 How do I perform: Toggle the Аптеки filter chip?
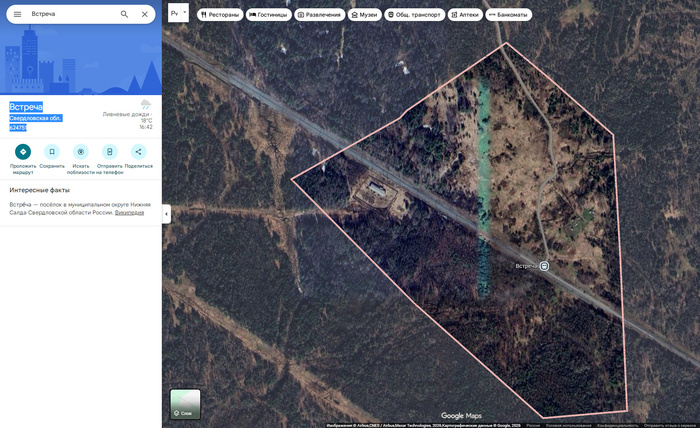click(x=465, y=15)
